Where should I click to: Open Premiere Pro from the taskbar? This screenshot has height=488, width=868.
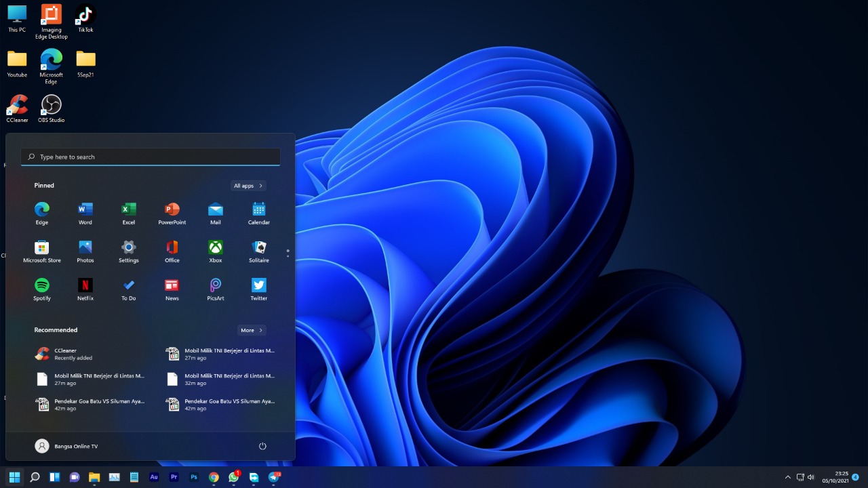(x=174, y=477)
